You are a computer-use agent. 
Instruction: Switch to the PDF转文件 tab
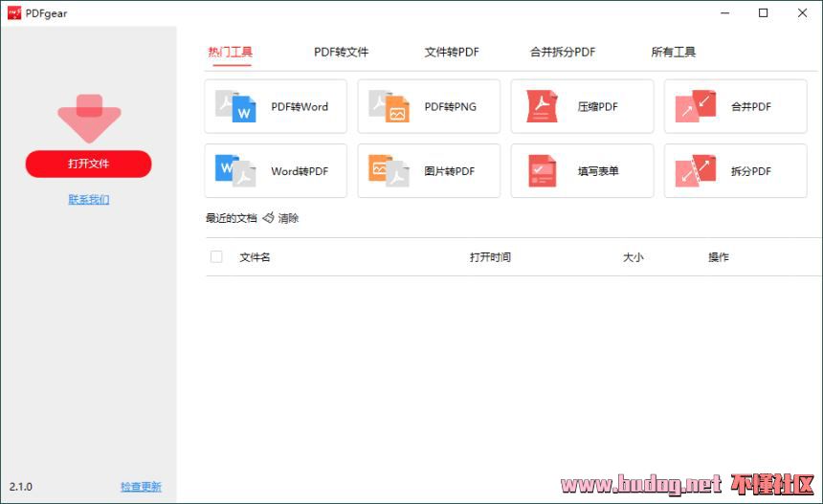(341, 52)
